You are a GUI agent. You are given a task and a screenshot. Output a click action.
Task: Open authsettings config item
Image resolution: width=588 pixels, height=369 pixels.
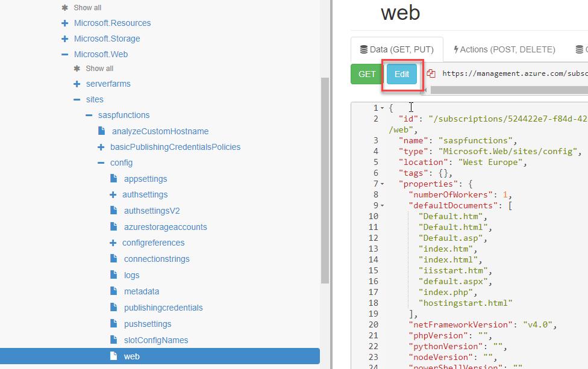(145, 195)
